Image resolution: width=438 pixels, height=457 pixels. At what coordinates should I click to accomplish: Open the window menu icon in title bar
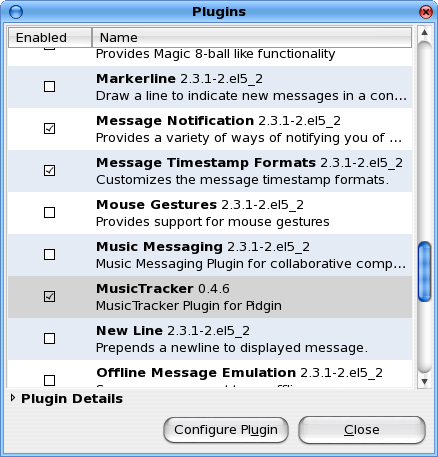pos(16,12)
